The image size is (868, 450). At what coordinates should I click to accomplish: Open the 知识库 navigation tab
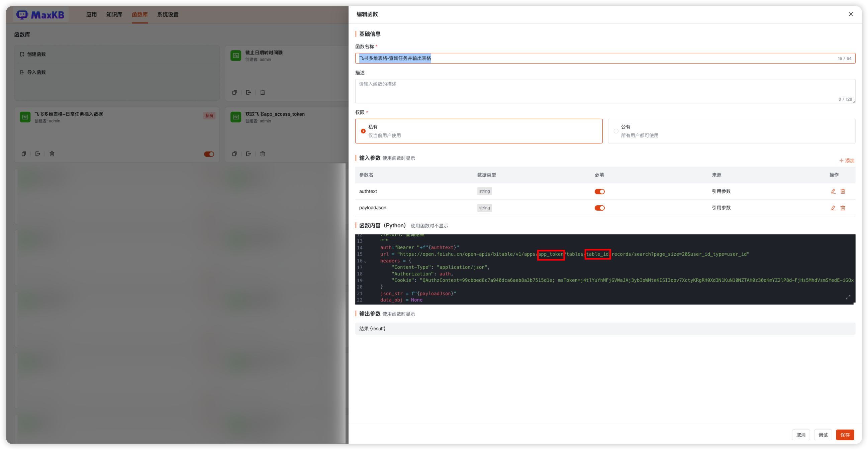tap(114, 14)
